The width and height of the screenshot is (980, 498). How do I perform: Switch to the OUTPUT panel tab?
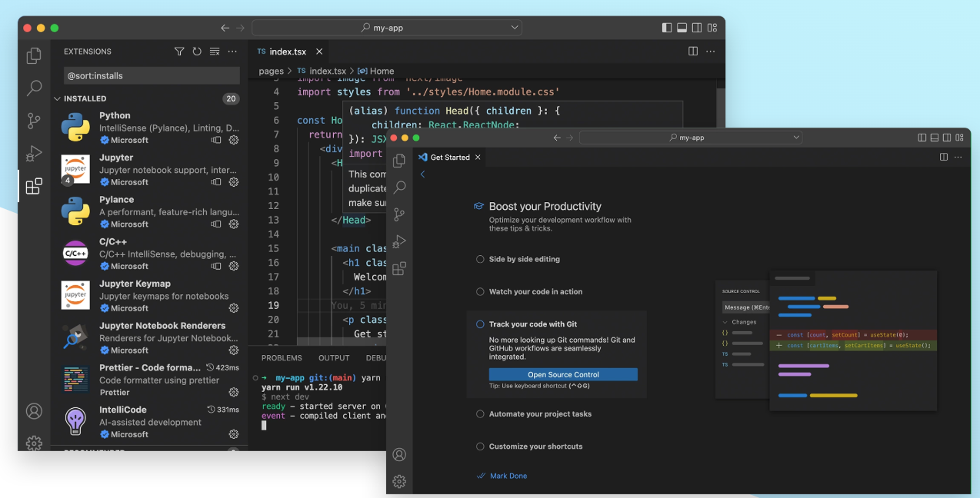point(334,358)
